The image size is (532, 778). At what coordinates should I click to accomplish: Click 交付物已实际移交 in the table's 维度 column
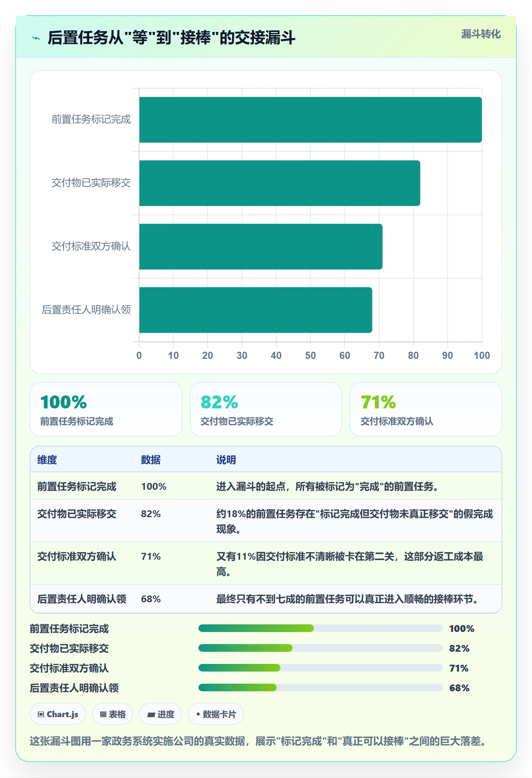[x=77, y=514]
